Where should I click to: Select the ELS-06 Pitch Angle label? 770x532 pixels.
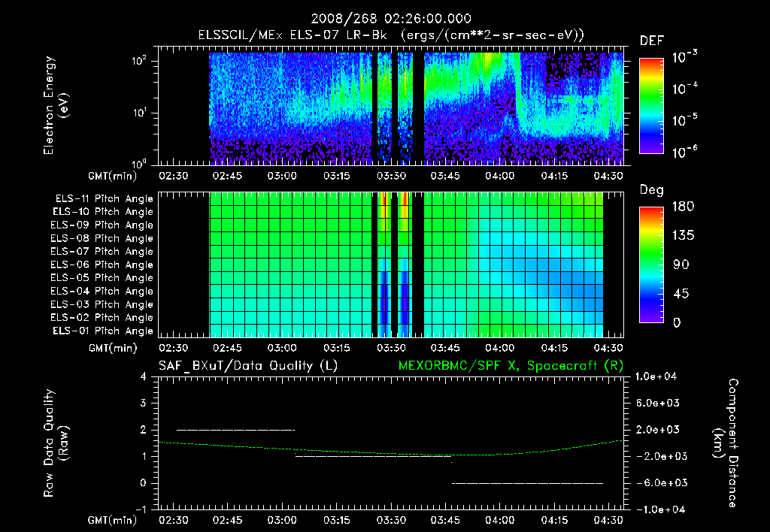coord(102,264)
